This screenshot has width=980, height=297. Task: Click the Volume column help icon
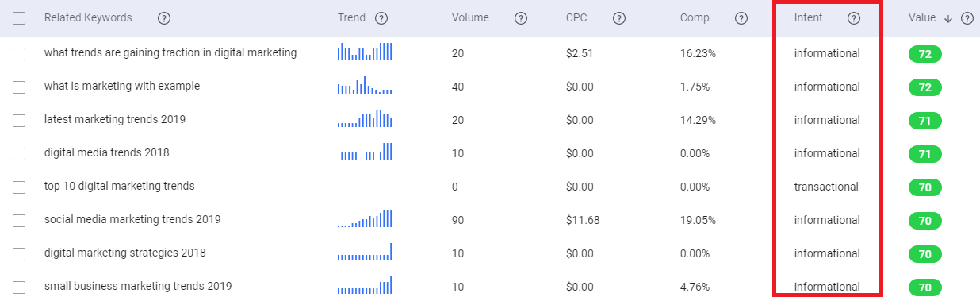[x=521, y=18]
